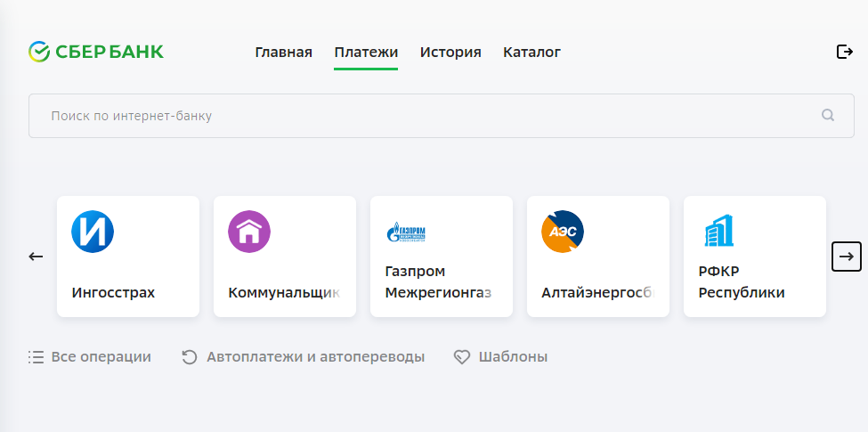Click the Sberbank logo
Image resolution: width=868 pixels, height=432 pixels.
96,52
